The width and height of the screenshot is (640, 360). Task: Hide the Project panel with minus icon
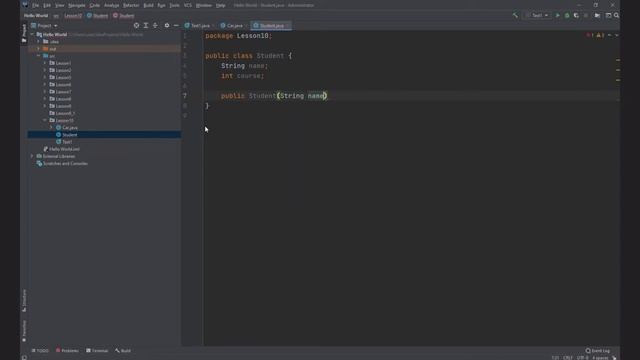pos(176,25)
